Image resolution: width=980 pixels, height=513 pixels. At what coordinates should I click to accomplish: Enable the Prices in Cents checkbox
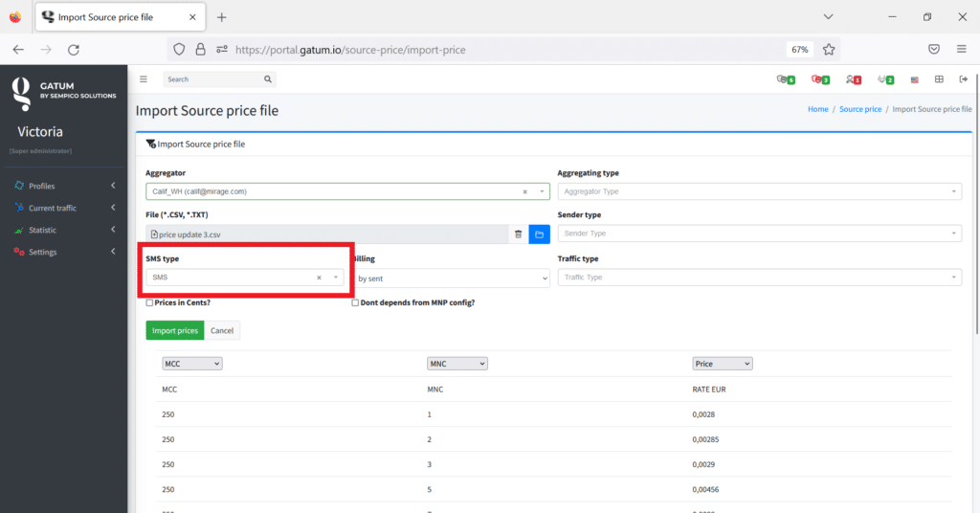tap(150, 302)
